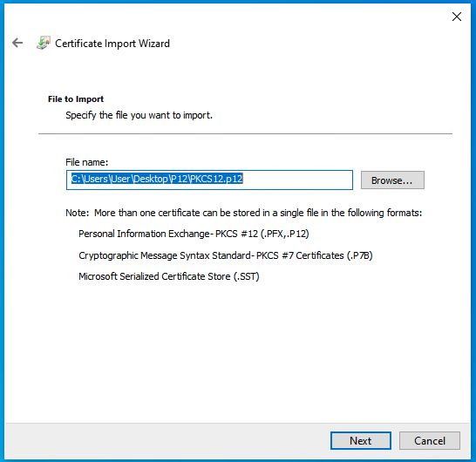This screenshot has height=462, width=476.
Task: Click the Cryptographic Message Syntax PKCS #7 line
Action: click(226, 255)
